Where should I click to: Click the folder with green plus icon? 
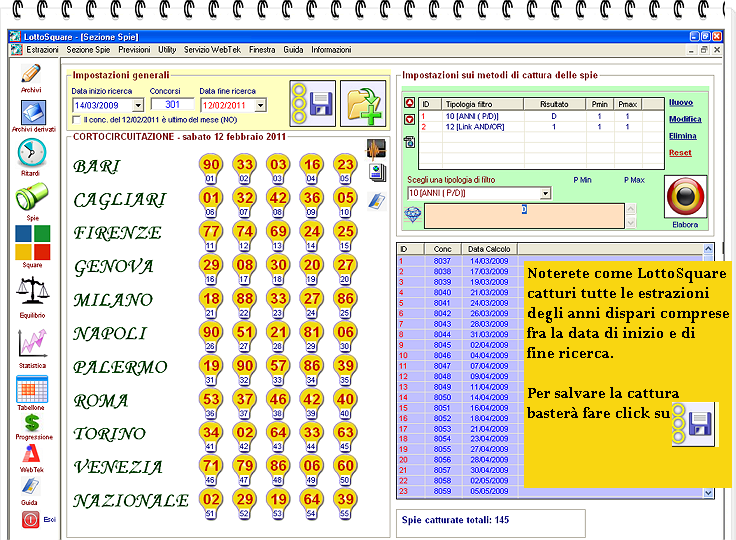point(363,103)
